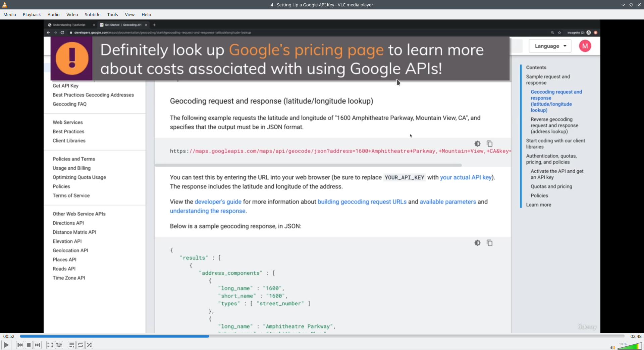Enter fullscreen video mode
The height and width of the screenshot is (350, 644).
click(50, 345)
